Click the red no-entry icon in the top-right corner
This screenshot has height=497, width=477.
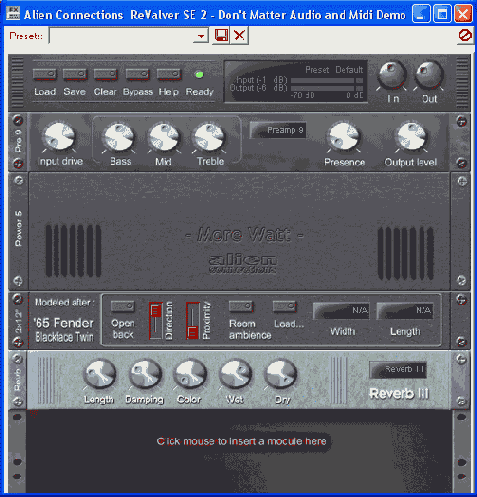click(465, 35)
